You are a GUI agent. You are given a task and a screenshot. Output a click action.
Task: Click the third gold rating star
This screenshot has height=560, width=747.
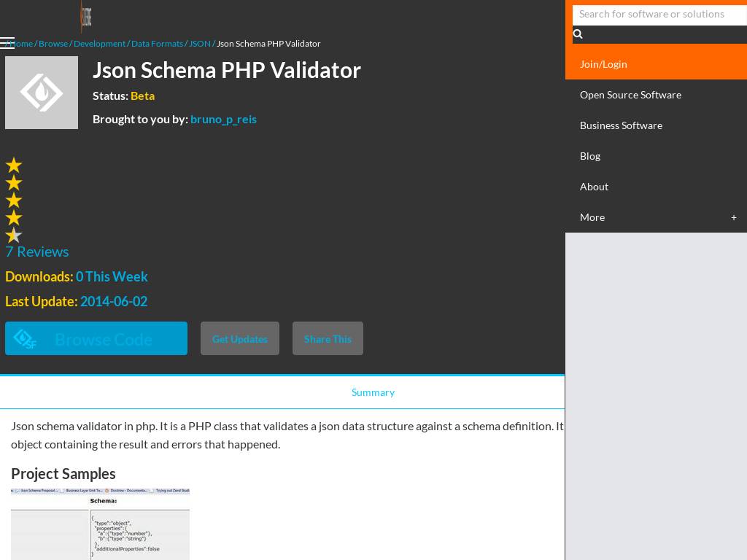14,201
